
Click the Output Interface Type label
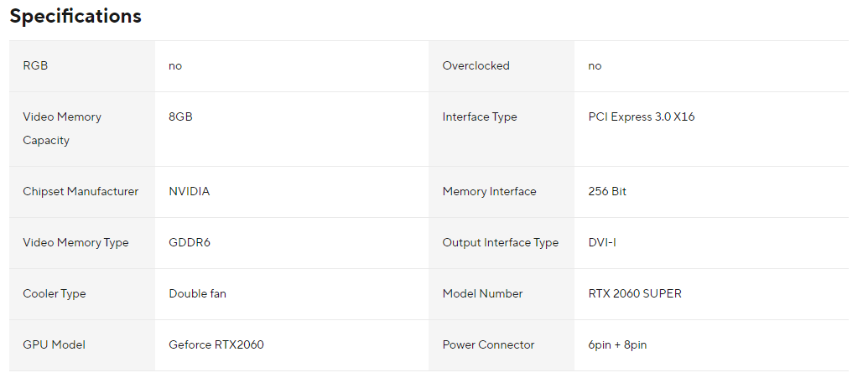pyautogui.click(x=500, y=243)
